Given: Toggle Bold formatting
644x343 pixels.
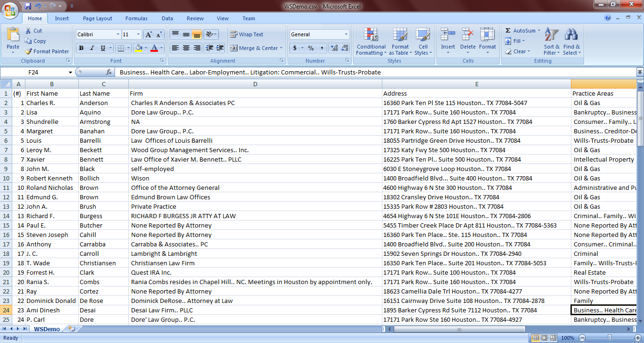Looking at the screenshot, I should pyautogui.click(x=81, y=48).
